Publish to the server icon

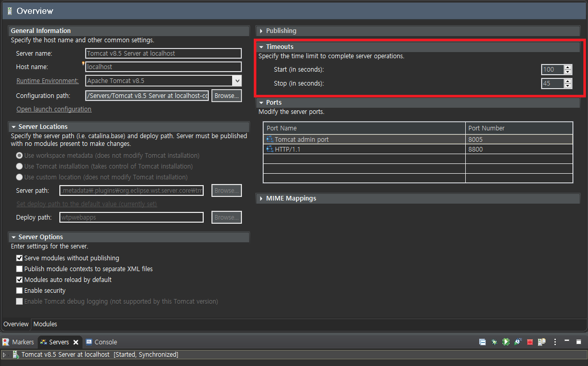click(x=542, y=342)
